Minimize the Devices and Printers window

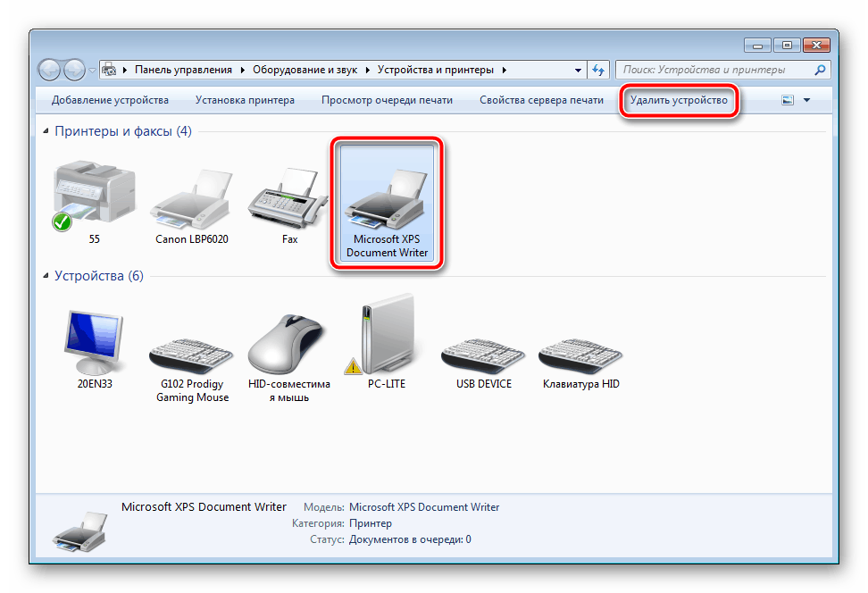757,46
